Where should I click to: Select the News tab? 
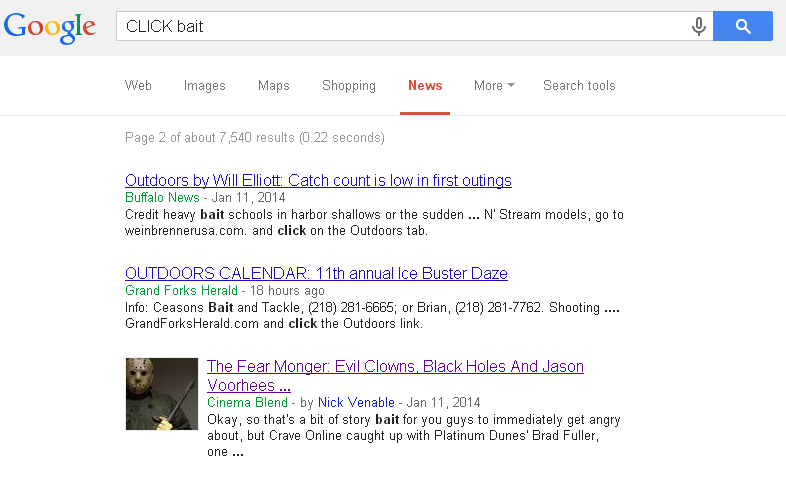425,86
